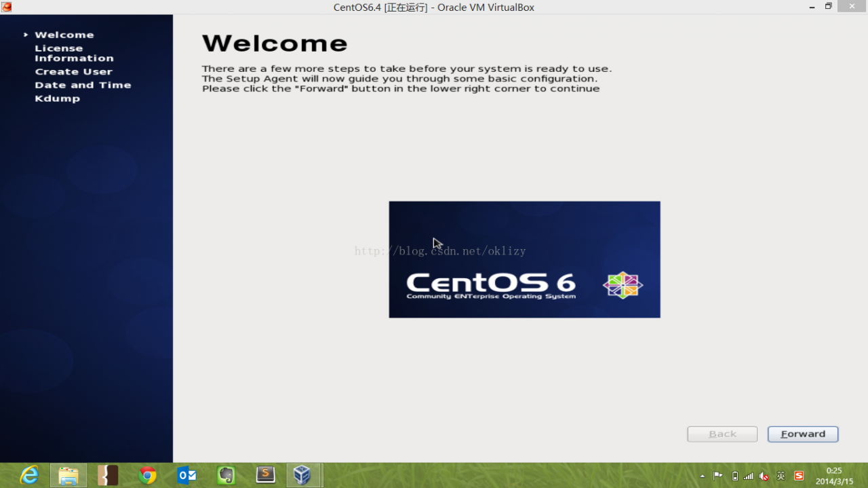Screen dimensions: 868x488
Task: Show hidden tray icons arrow
Action: tap(702, 476)
